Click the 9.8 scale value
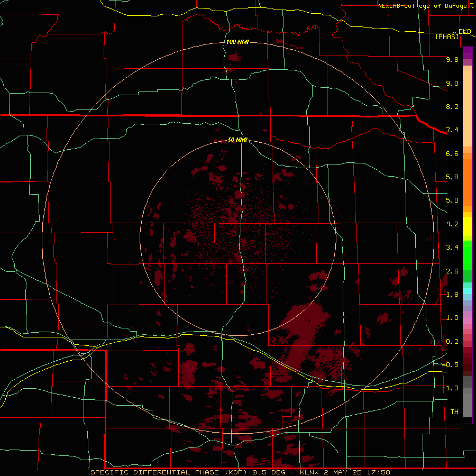476x476 pixels. (452, 59)
